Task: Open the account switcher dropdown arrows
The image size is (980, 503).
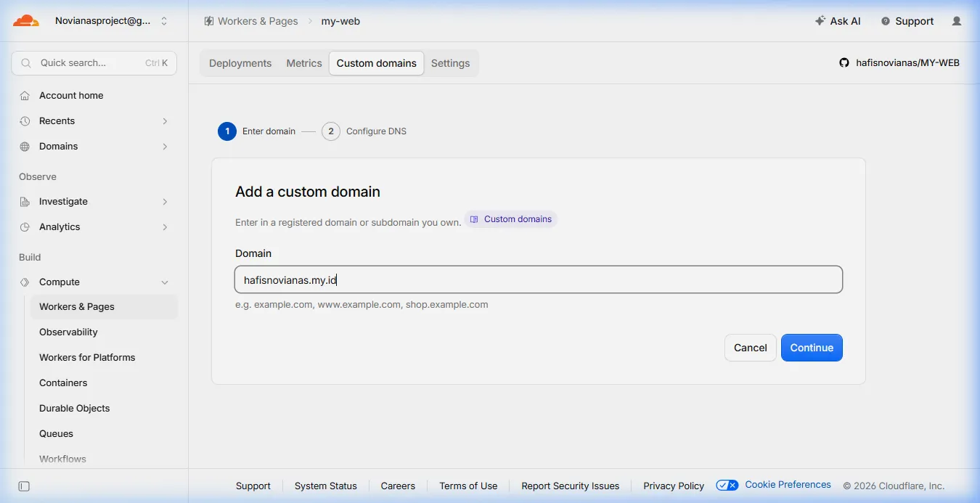Action: point(164,21)
